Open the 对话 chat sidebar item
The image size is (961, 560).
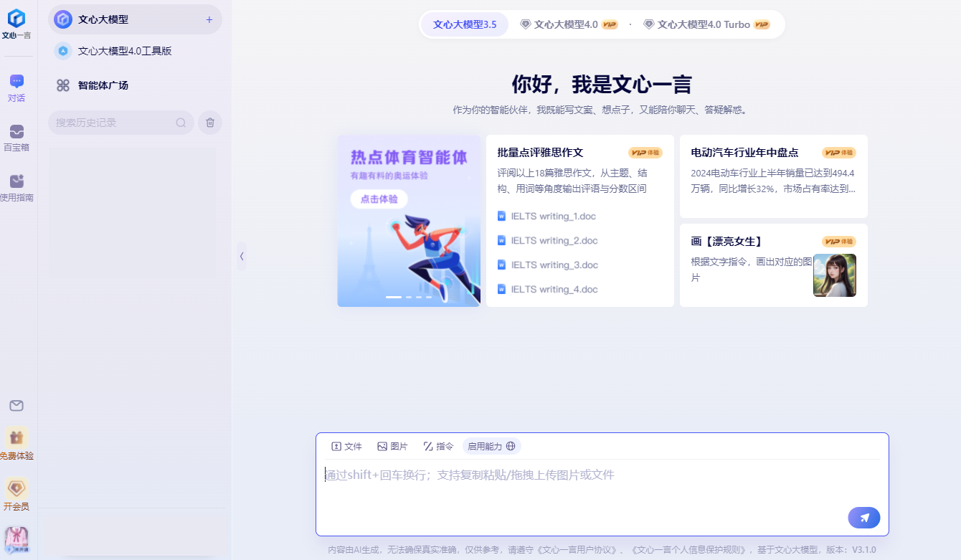click(16, 88)
